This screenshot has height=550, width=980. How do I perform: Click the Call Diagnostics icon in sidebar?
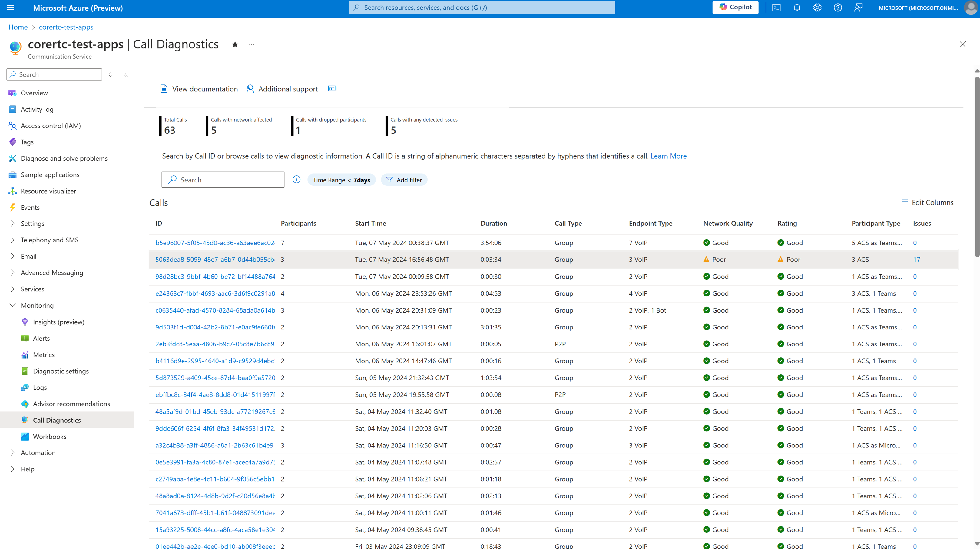coord(24,420)
